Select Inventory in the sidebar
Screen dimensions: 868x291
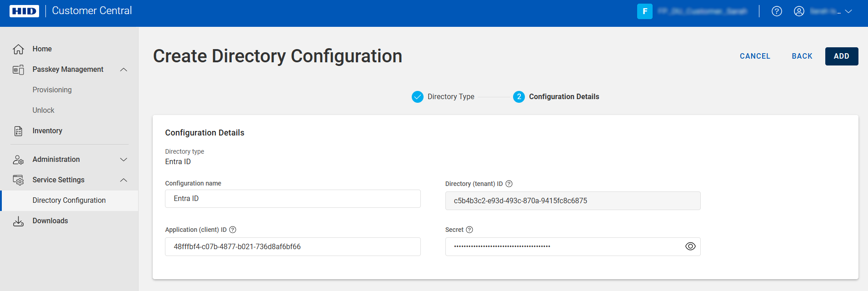47,131
